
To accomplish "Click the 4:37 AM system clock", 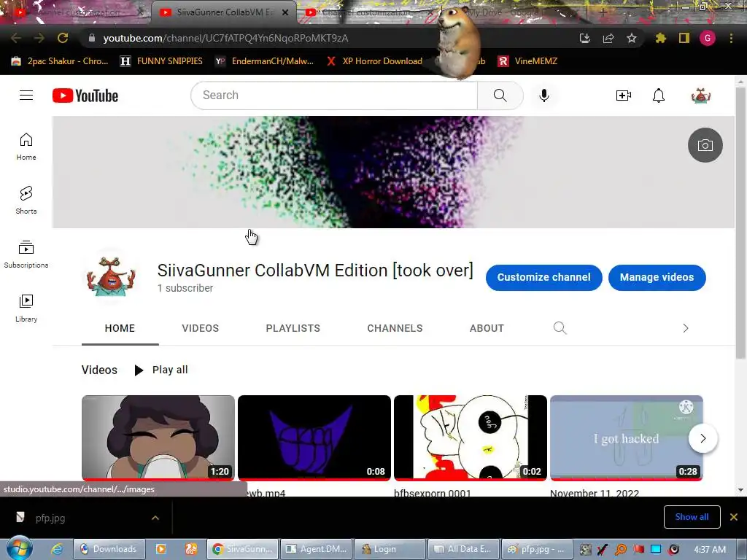I will click(x=710, y=550).
